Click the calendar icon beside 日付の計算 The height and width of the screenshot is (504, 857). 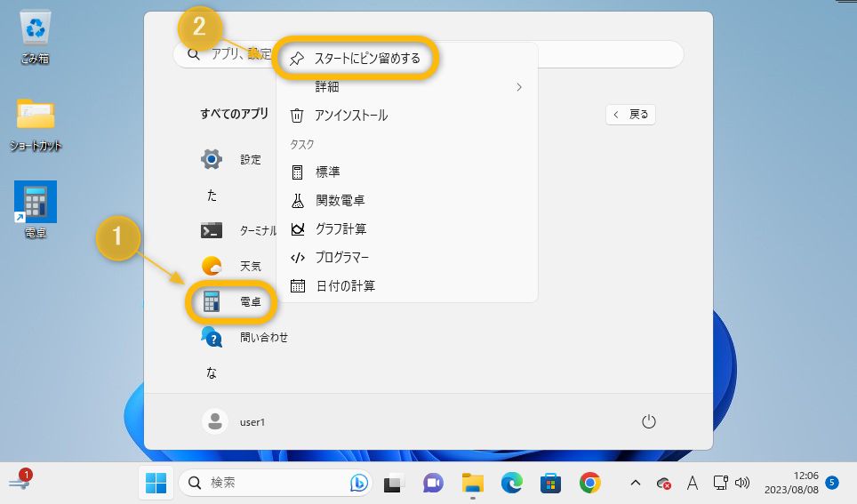pyautogui.click(x=298, y=286)
